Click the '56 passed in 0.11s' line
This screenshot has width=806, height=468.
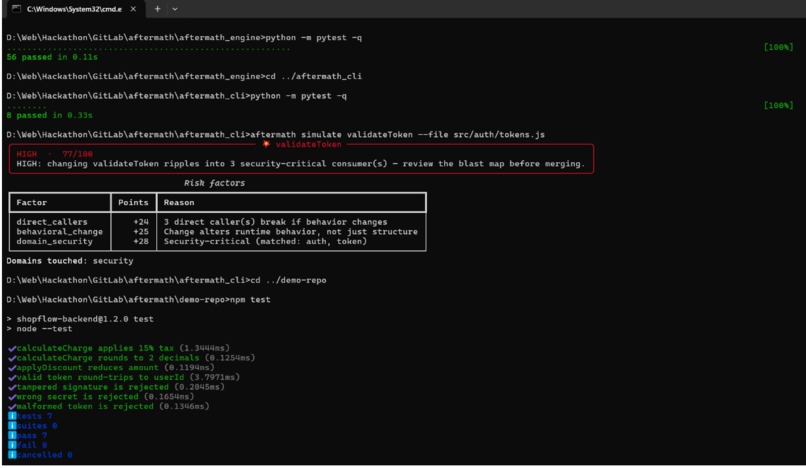52,57
